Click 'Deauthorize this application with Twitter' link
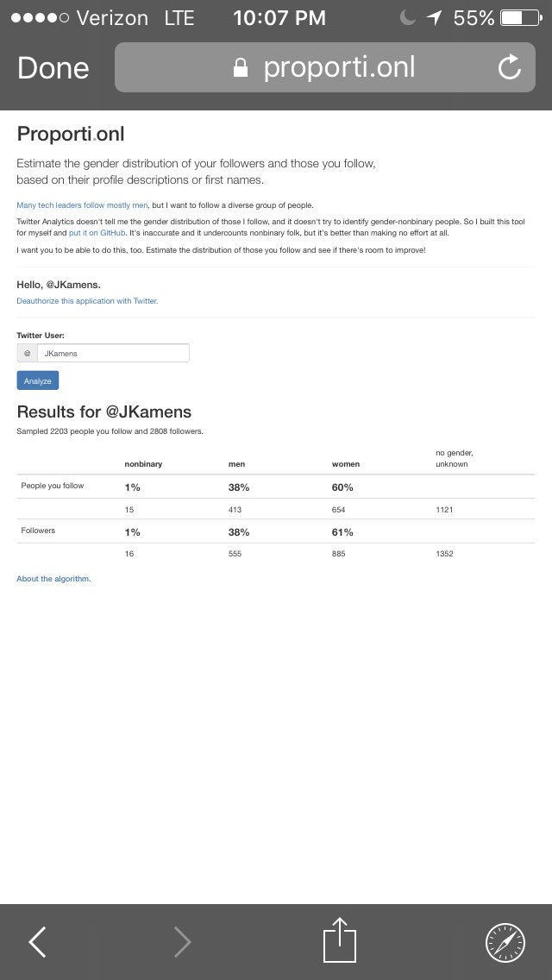The height and width of the screenshot is (980, 552). coord(87,300)
